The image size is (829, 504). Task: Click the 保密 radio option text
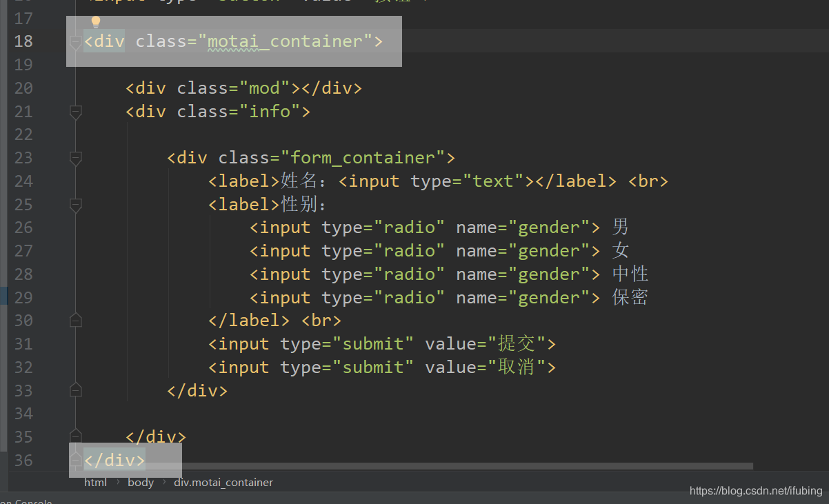(630, 298)
